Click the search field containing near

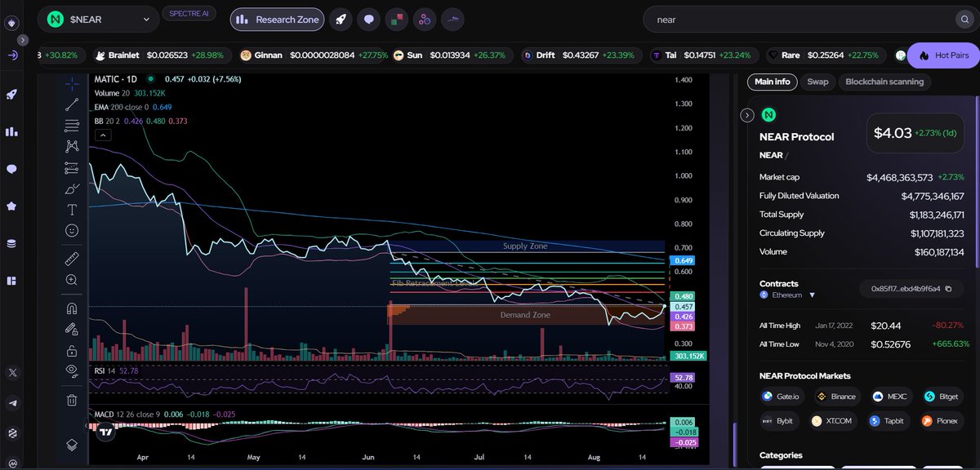point(799,20)
